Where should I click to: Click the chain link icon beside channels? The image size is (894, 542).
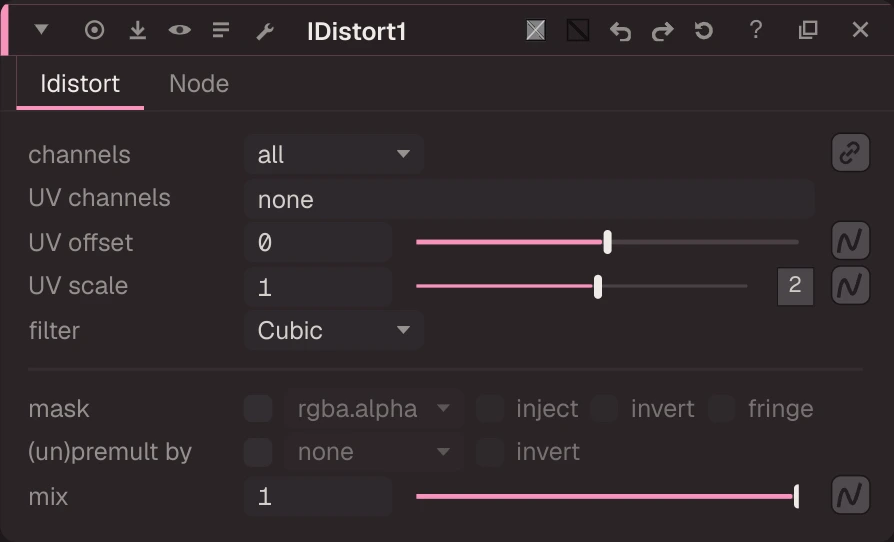(x=850, y=153)
